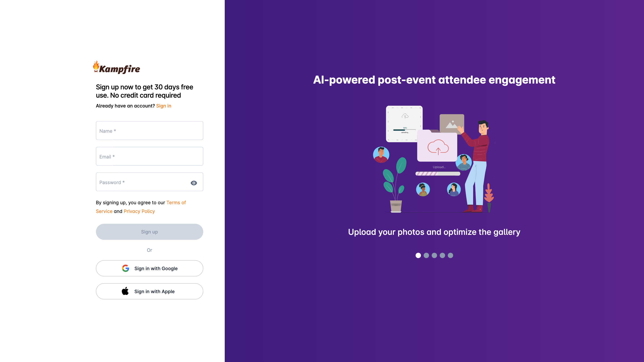Open the Sign in link
644x362 pixels.
click(163, 106)
